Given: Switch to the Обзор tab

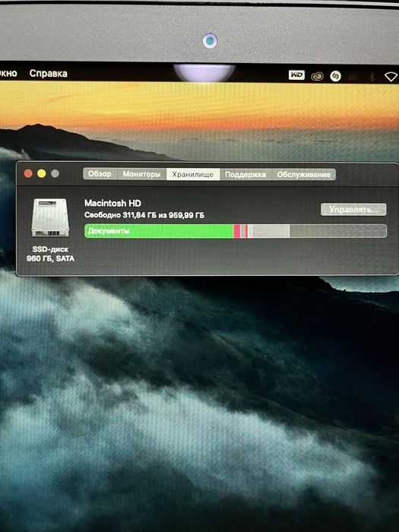Looking at the screenshot, I should click(x=100, y=174).
